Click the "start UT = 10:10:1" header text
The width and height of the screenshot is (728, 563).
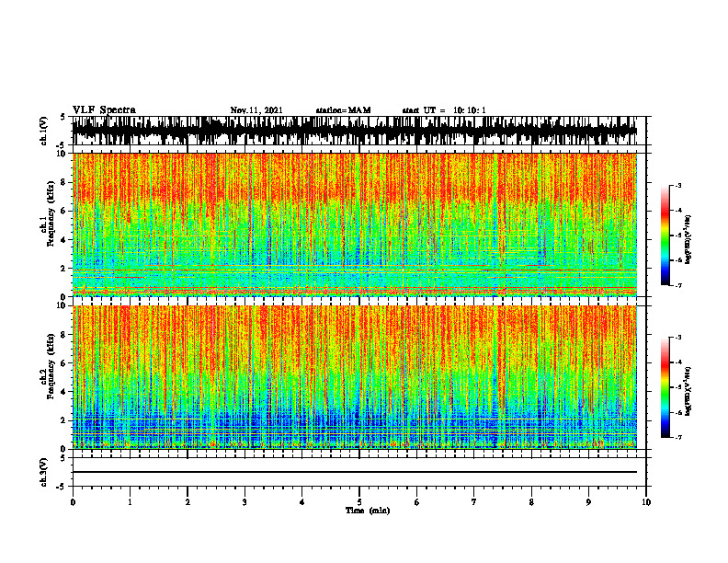[x=444, y=110]
